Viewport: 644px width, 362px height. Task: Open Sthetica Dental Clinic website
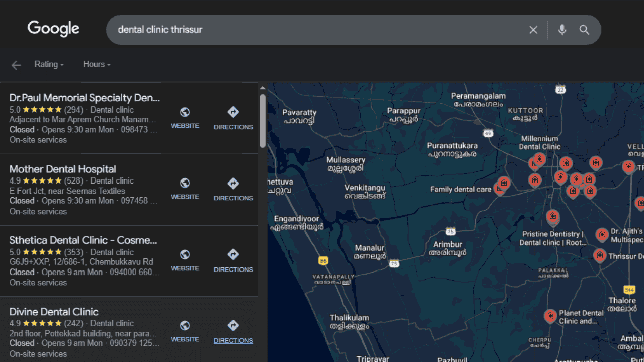click(185, 260)
